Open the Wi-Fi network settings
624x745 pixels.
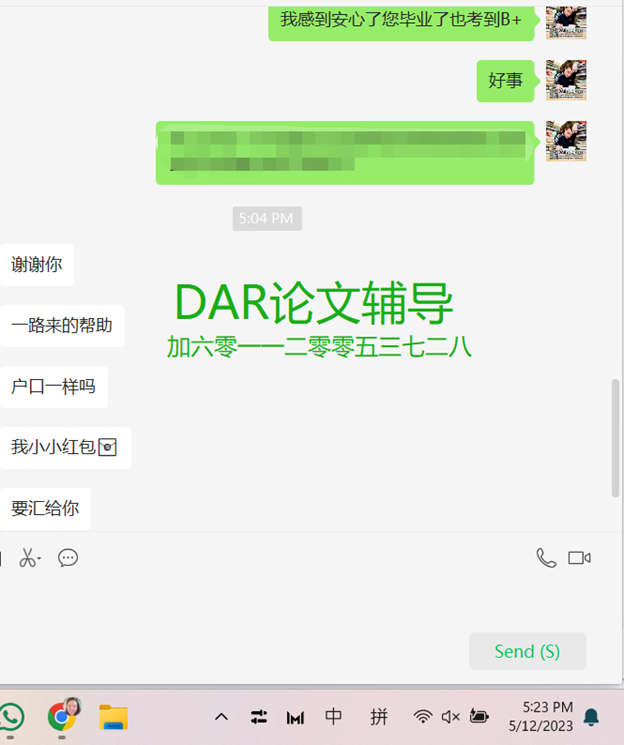[422, 716]
